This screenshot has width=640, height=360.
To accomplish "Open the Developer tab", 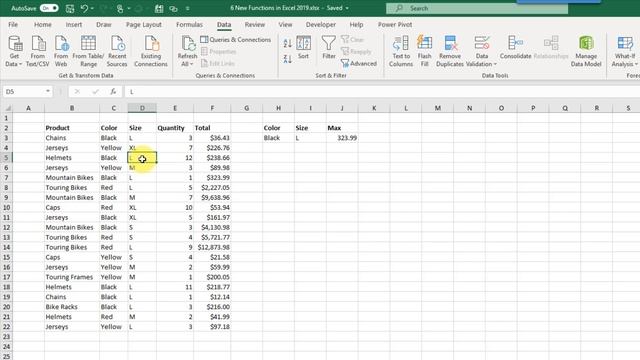I will point(321,24).
